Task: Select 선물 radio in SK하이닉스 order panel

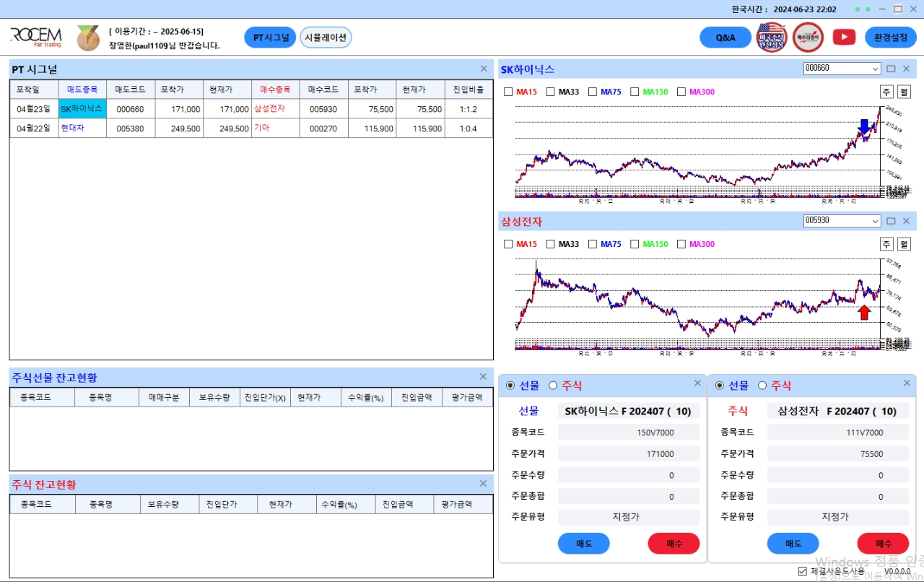Action: (x=510, y=386)
